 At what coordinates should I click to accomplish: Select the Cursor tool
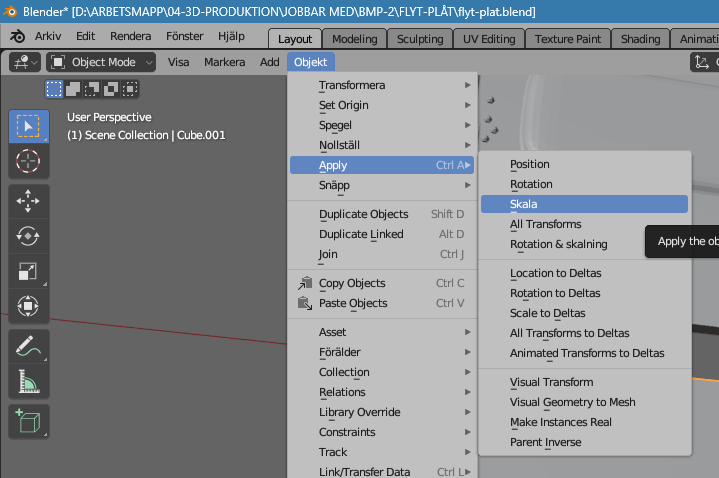click(x=28, y=161)
